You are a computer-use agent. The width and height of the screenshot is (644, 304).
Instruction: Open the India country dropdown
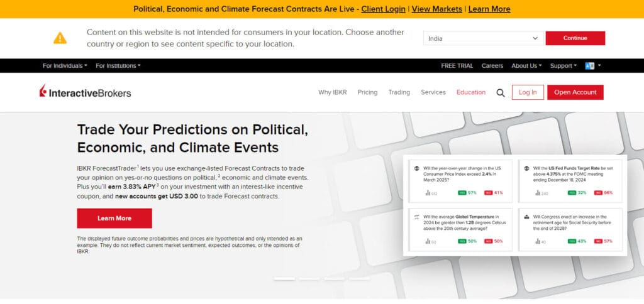(483, 38)
